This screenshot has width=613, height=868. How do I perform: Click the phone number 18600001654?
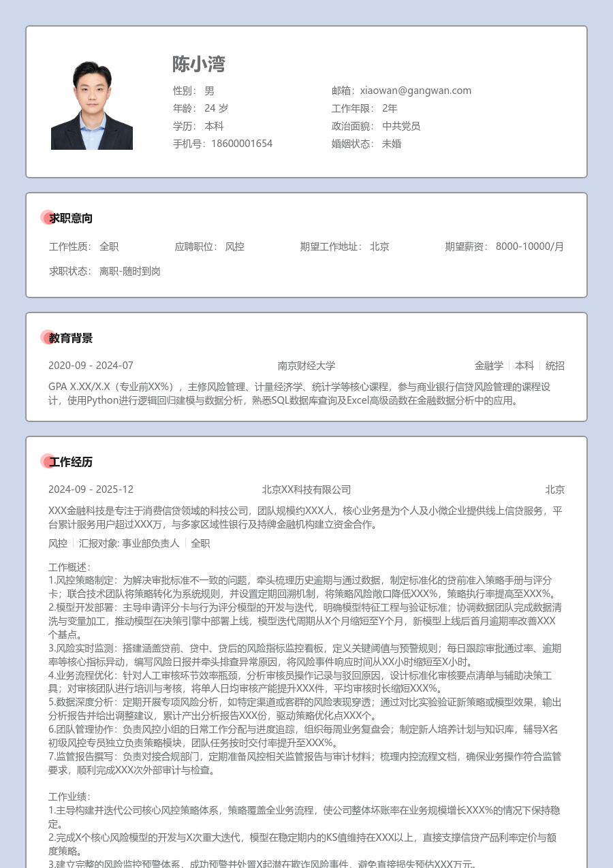tap(242, 144)
